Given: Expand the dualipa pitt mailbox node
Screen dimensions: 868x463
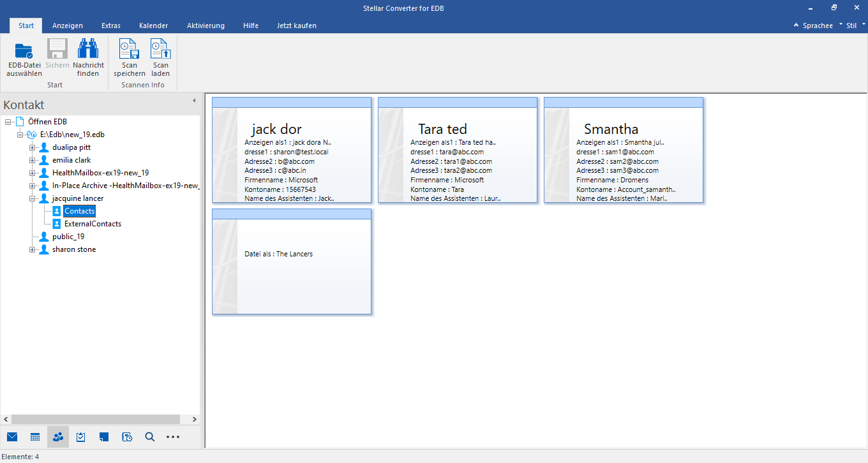Looking at the screenshot, I should 32,147.
